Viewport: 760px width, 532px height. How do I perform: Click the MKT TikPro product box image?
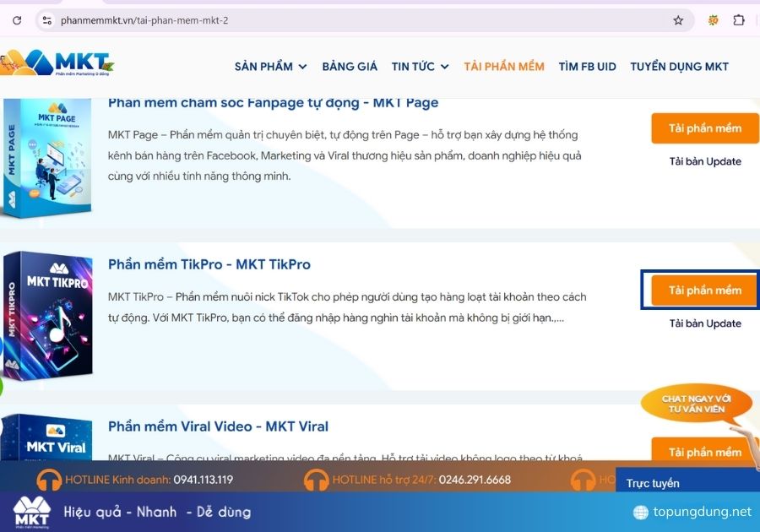pyautogui.click(x=47, y=316)
